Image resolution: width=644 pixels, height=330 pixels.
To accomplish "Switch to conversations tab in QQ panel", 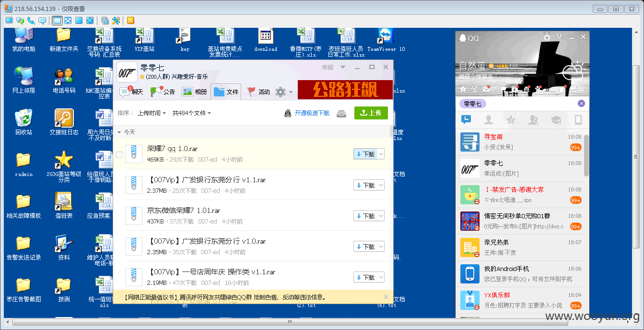I will [465, 120].
